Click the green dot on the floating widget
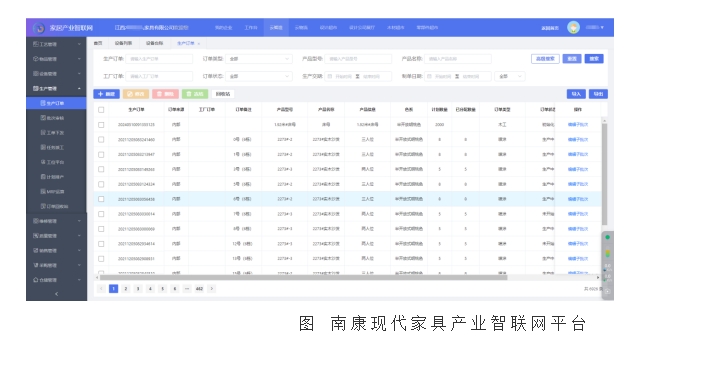714x384 pixels. 607,237
